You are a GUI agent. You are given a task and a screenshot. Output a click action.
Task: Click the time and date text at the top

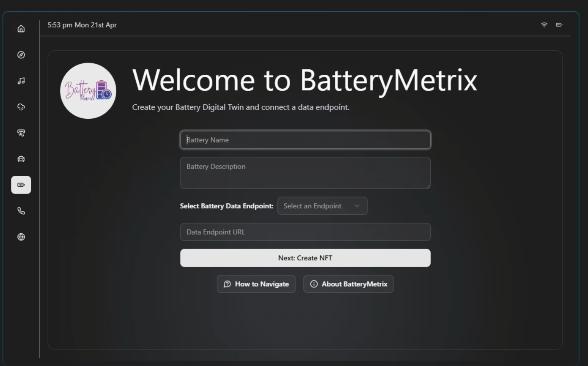click(x=82, y=25)
